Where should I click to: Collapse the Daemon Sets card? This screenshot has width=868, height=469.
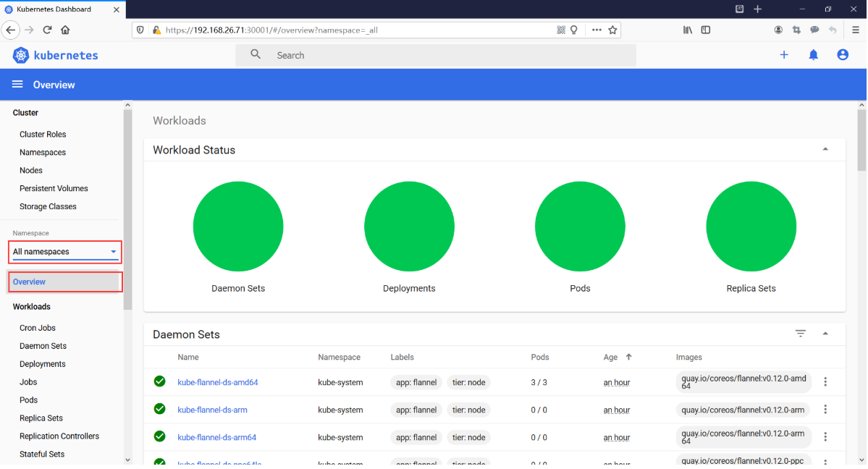(825, 334)
